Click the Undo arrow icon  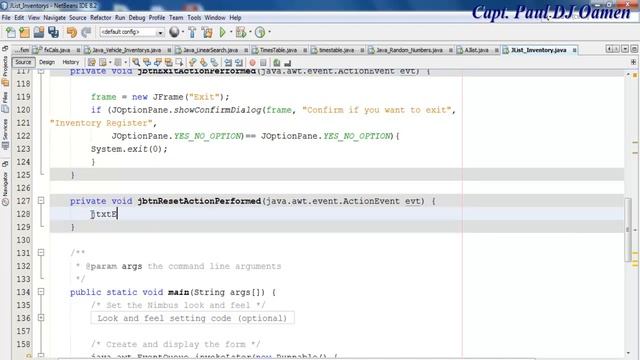[72, 32]
